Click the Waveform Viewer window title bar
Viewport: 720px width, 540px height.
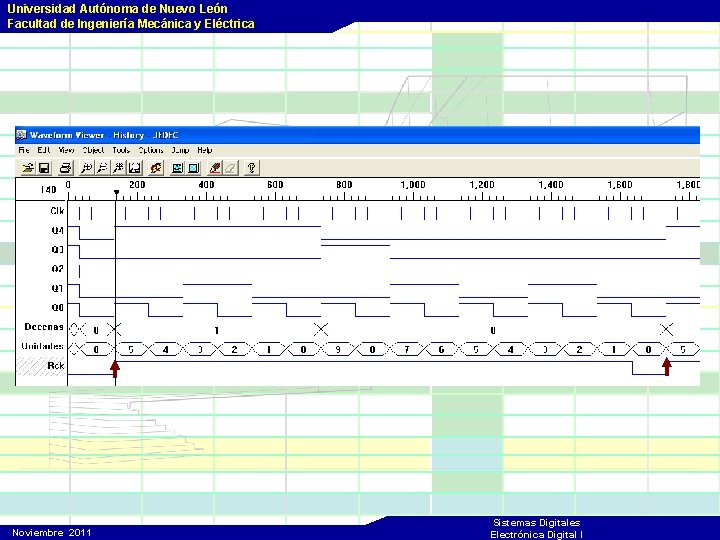click(357, 135)
